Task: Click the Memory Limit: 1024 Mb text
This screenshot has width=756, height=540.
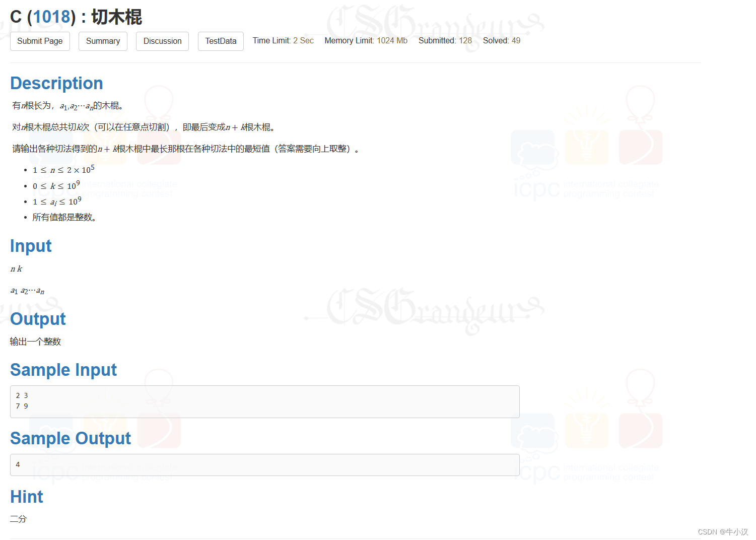Action: coord(366,41)
